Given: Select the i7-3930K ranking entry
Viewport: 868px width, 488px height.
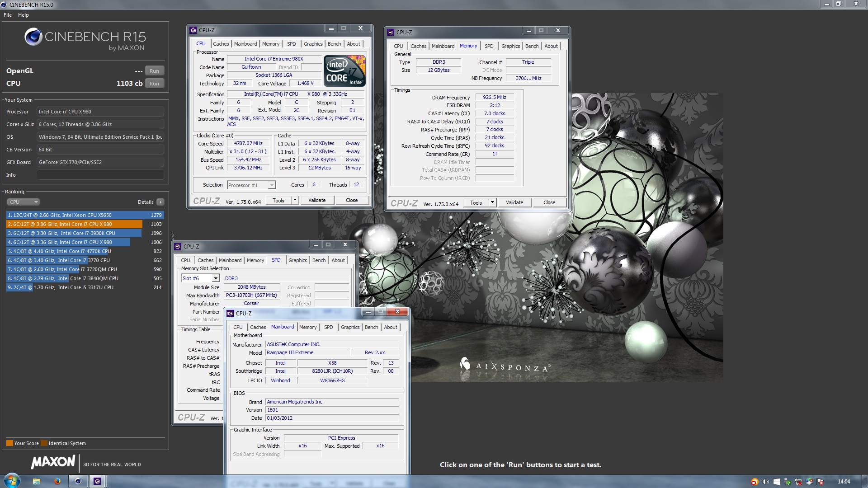Looking at the screenshot, I should 85,233.
